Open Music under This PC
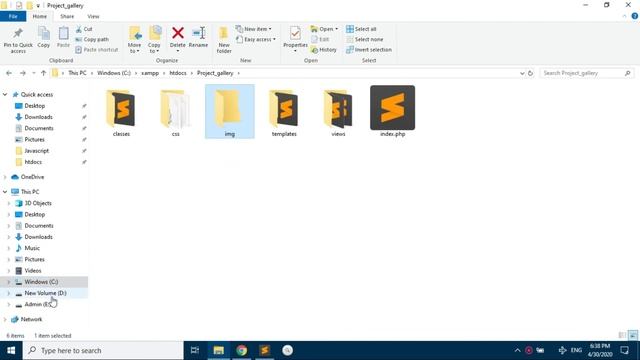The height and width of the screenshot is (360, 640). (x=32, y=248)
